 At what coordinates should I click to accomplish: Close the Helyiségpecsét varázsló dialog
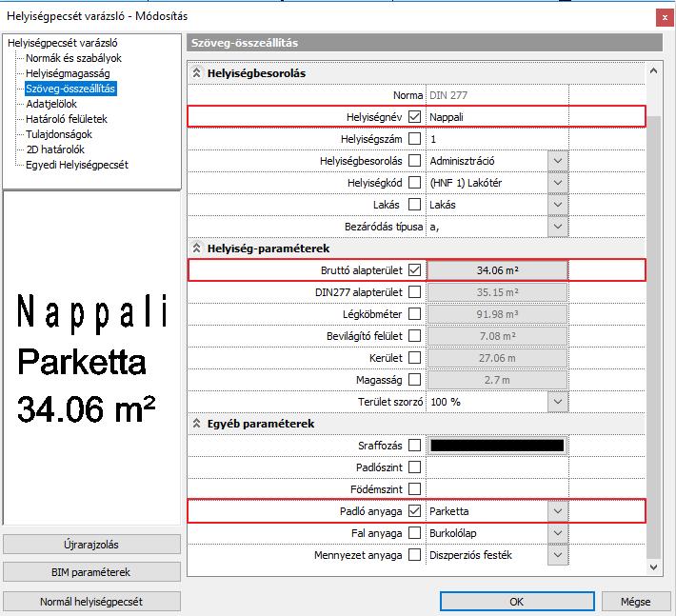pos(665,18)
